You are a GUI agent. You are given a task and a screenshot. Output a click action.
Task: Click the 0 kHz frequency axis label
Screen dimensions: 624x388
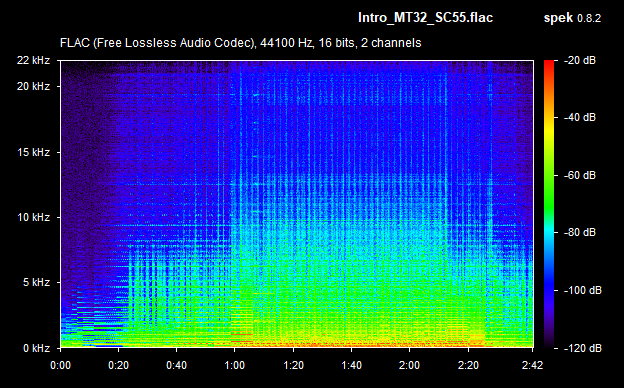coord(36,348)
